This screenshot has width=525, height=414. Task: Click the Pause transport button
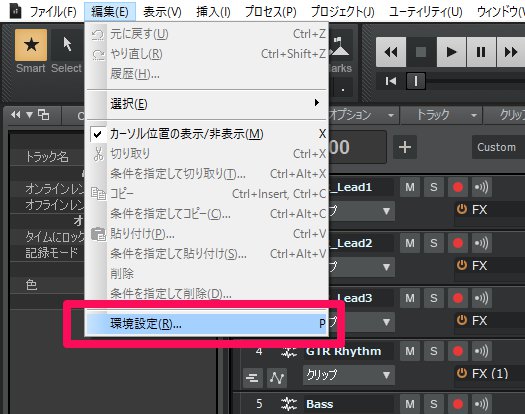pyautogui.click(x=481, y=52)
